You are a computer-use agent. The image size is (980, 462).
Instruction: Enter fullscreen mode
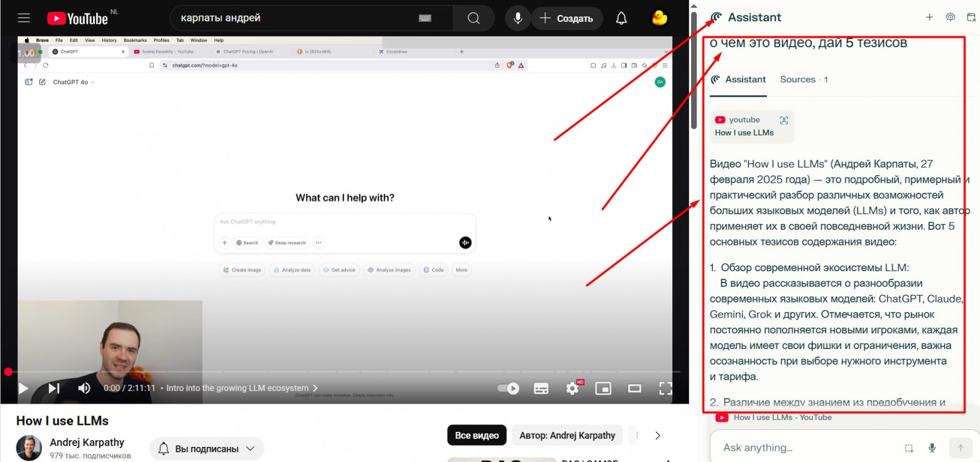point(665,388)
